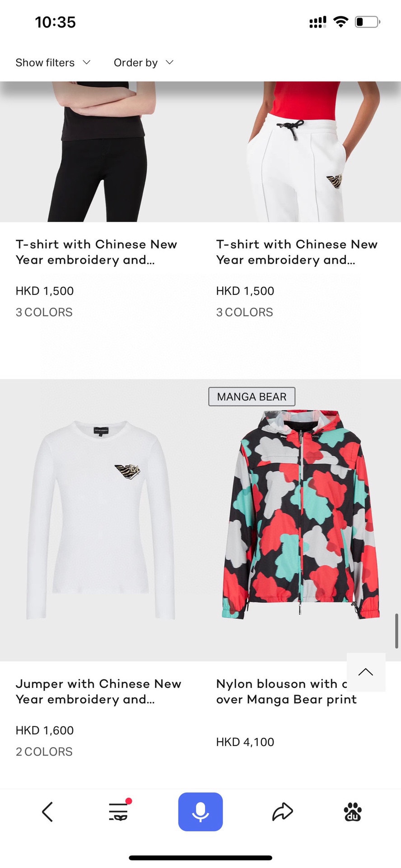401x868 pixels.
Task: Activate the blue microphone voice search button
Action: point(200,812)
